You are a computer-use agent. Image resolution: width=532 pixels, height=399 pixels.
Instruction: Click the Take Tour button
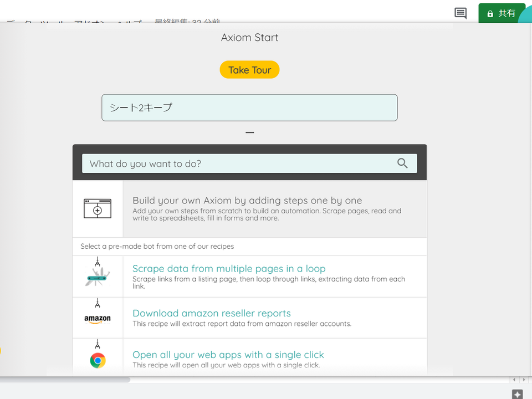pos(249,70)
